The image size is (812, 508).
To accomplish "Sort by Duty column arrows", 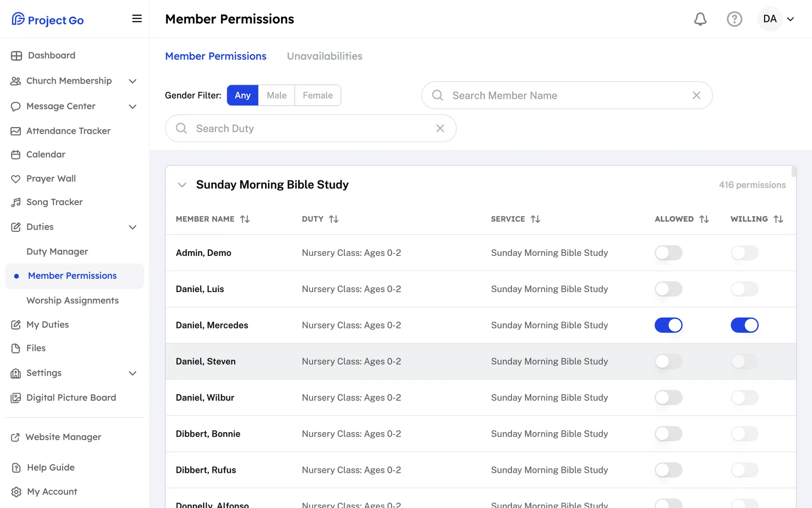I will click(x=334, y=219).
